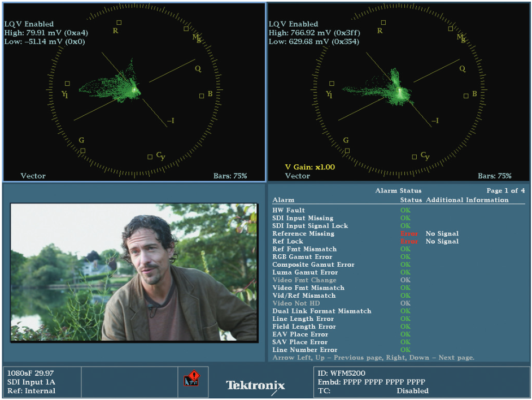532x400 pixels.
Task: Select the Reference Missing alarm row
Action: 399,234
